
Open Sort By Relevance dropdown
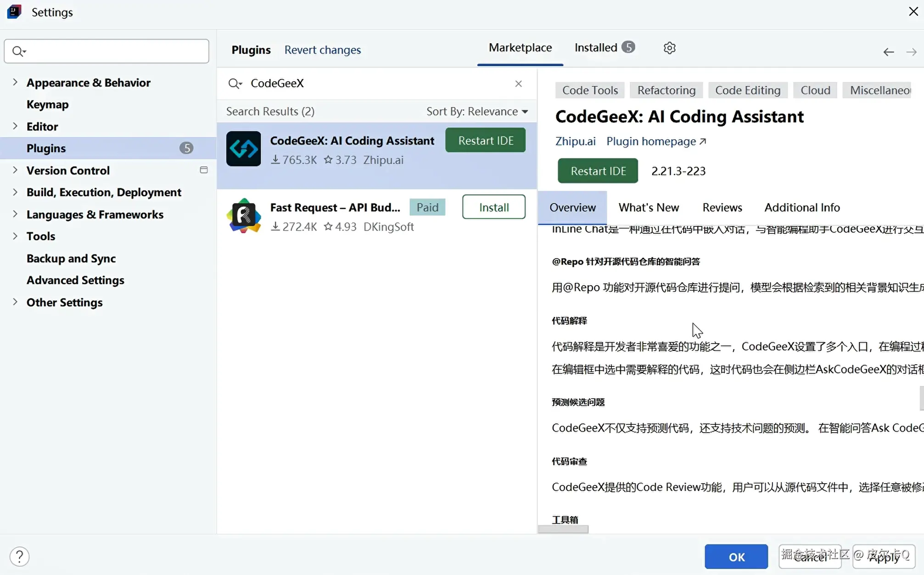pyautogui.click(x=477, y=112)
